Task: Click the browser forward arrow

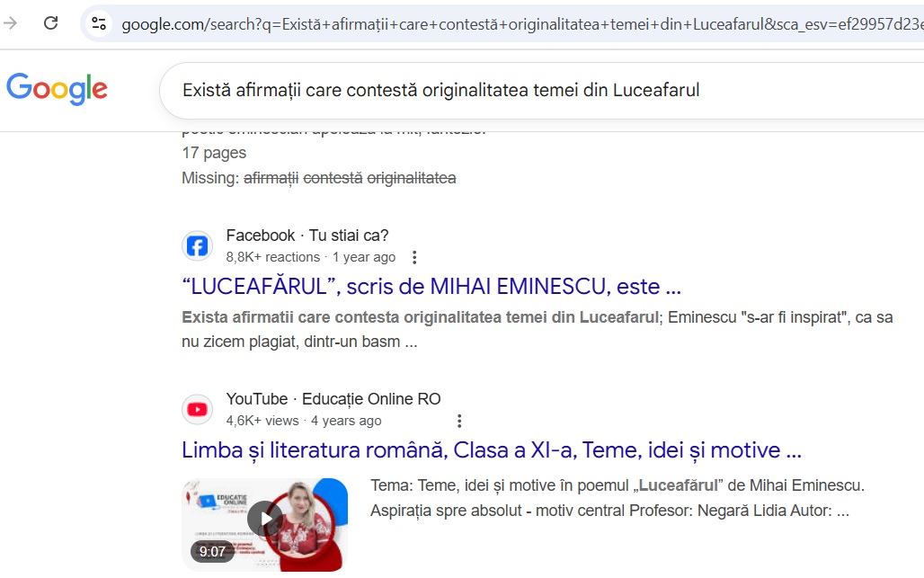Action: (10, 23)
